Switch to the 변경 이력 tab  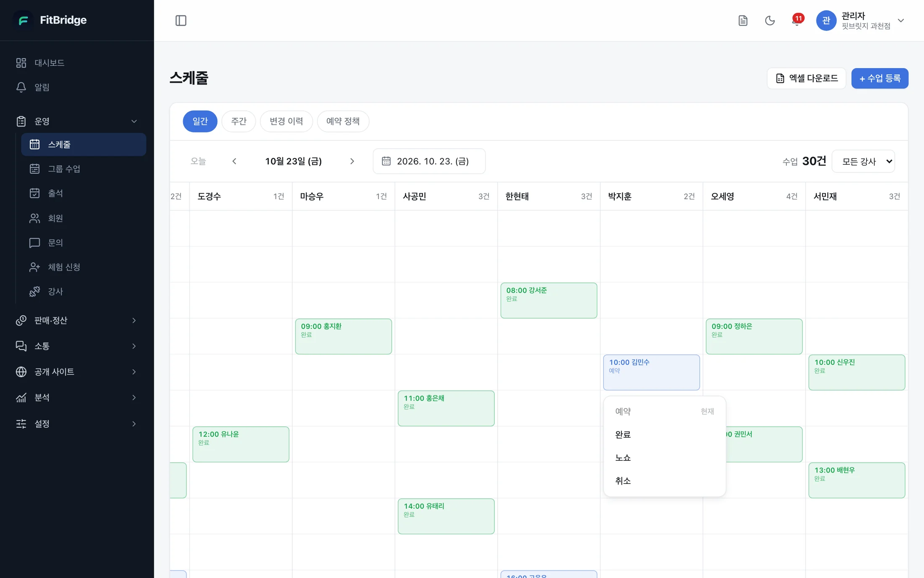click(x=286, y=121)
